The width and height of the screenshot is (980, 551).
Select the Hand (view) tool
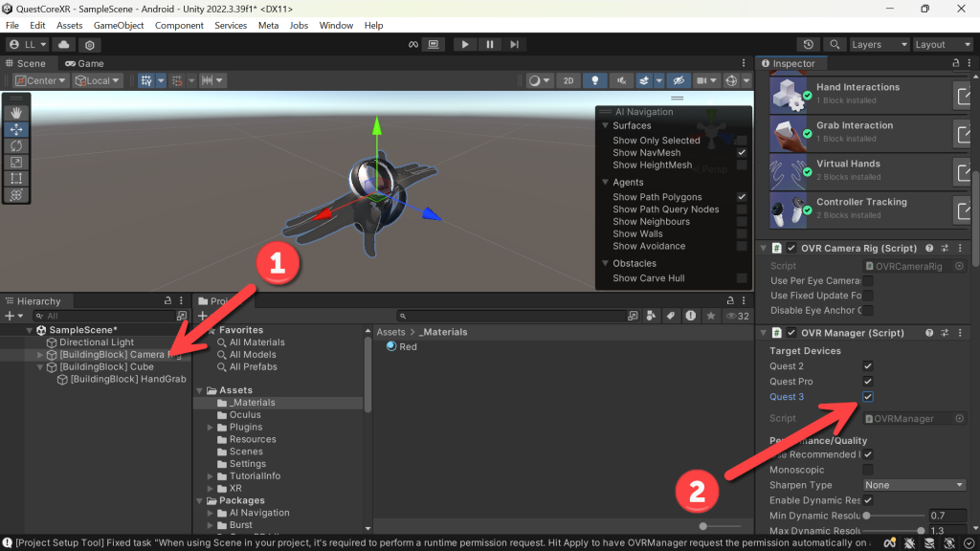coord(16,113)
